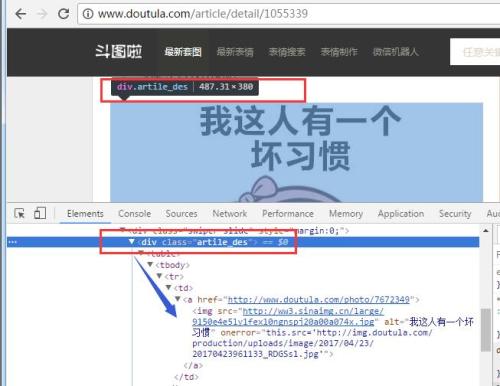This screenshot has width=500, height=386.
Task: Open the Network tab
Action: pyautogui.click(x=230, y=214)
